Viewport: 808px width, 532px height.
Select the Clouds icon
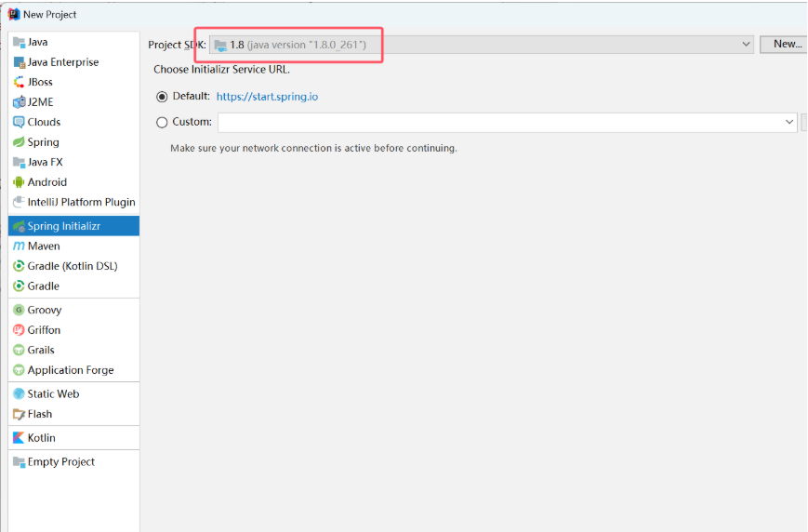tap(20, 122)
